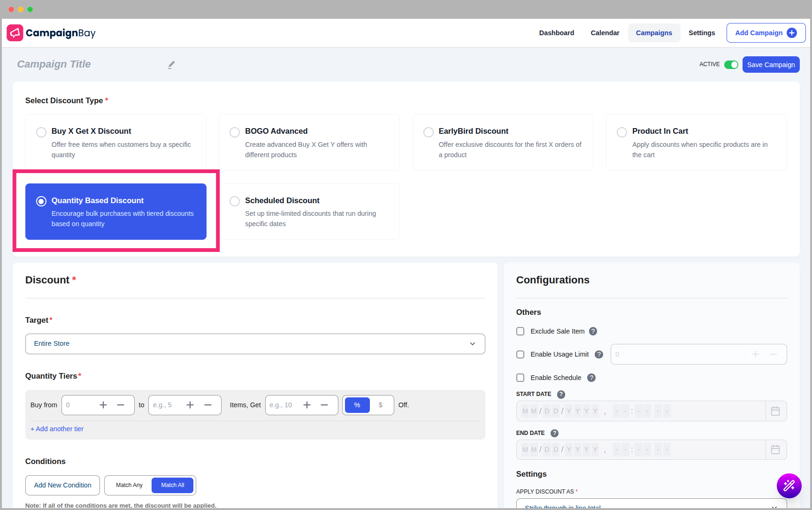Screen dimensions: 812x510
Task: Enable the Enable Schedule checkbox
Action: [x=520, y=378]
